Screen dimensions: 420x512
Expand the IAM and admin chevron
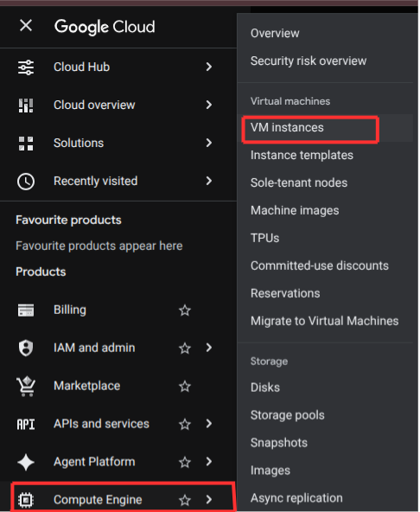coord(209,348)
